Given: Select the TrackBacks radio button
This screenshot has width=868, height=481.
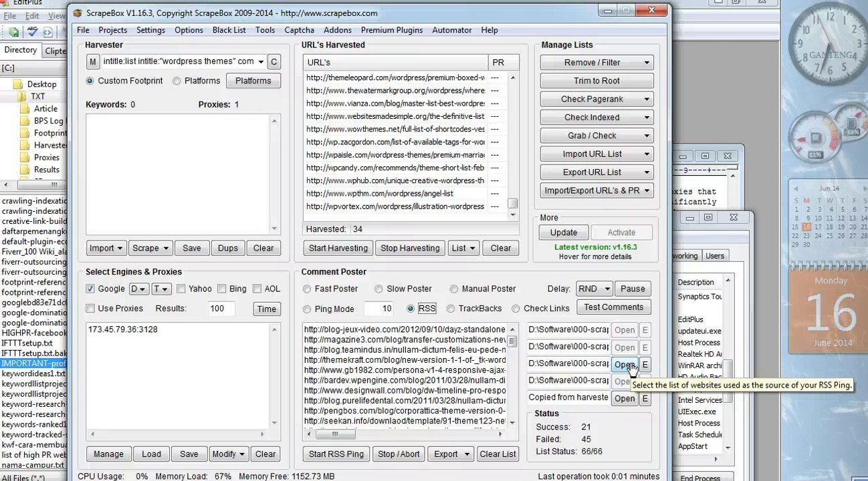Looking at the screenshot, I should [x=451, y=309].
